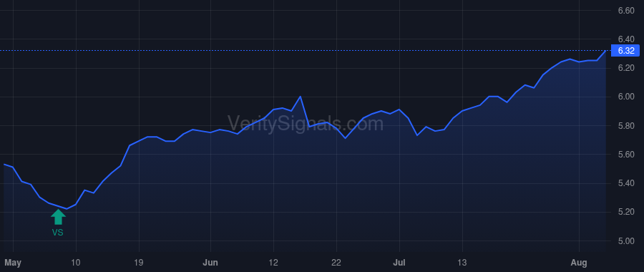Click the Jun date axis label

[x=210, y=263]
